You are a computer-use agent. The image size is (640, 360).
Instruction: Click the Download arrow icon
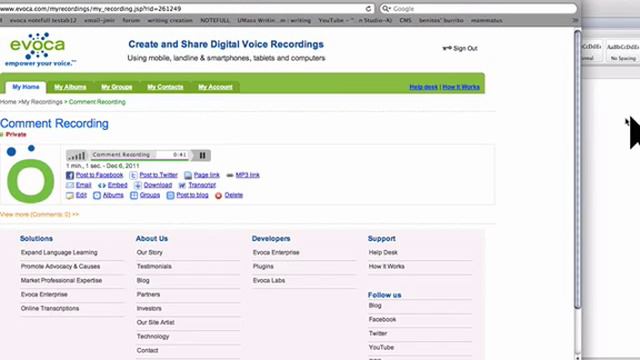pyautogui.click(x=138, y=185)
